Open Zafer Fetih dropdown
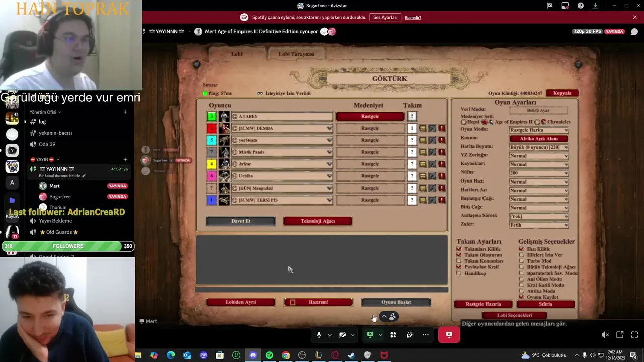Image resolution: width=644 pixels, height=362 pixels. click(x=538, y=225)
